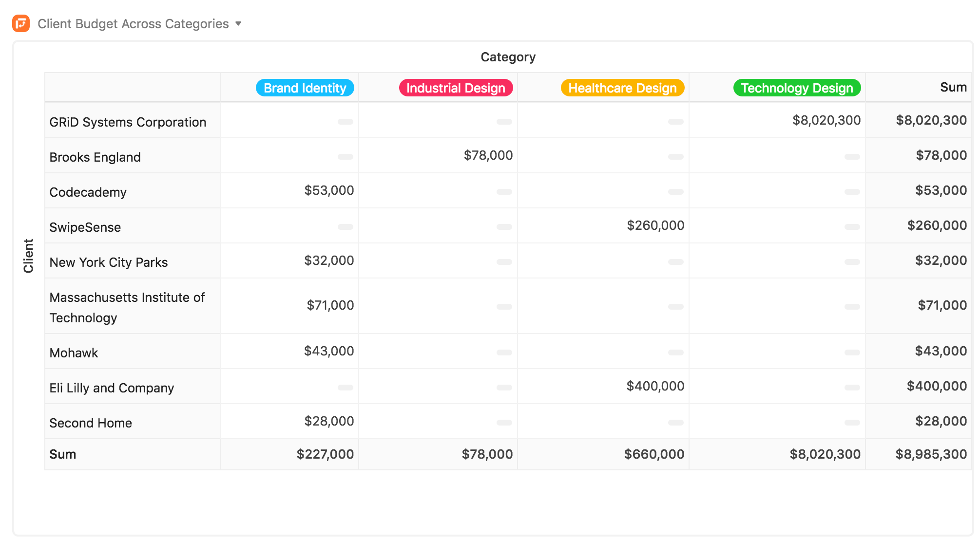Select the New York City Parks row label
The width and height of the screenshot is (980, 557).
[108, 262]
